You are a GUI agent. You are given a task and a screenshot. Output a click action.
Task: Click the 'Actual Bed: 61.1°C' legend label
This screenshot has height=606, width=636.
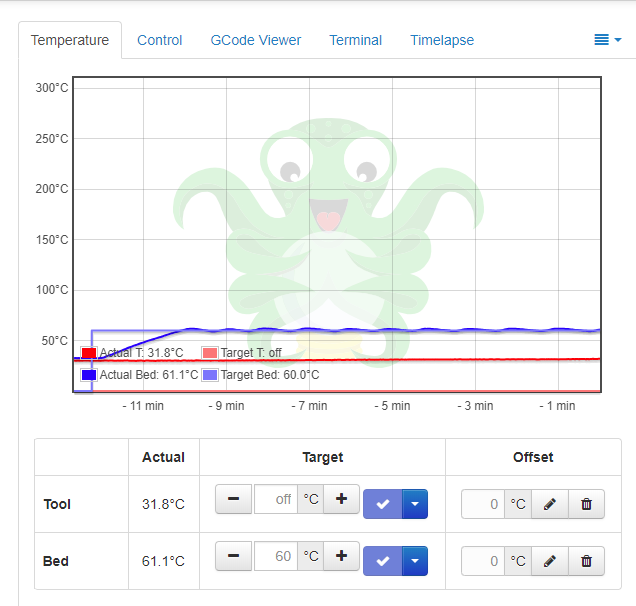tap(149, 375)
